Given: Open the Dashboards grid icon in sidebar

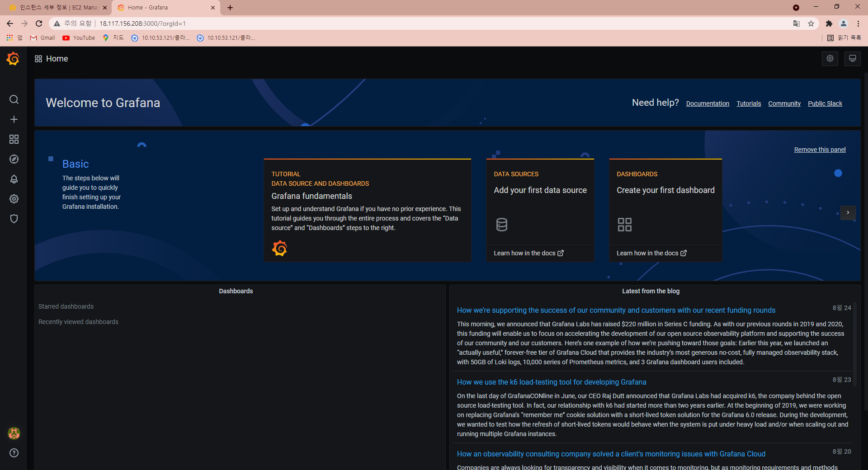Looking at the screenshot, I should [x=14, y=139].
